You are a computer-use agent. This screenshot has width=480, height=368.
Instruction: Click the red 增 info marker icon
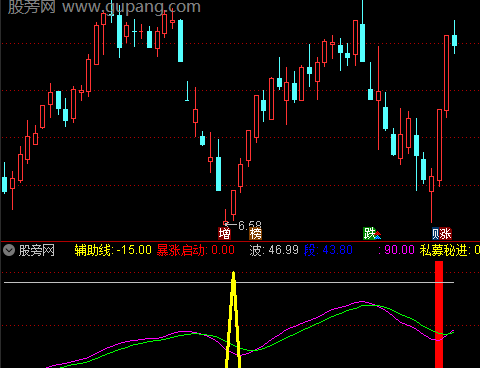[x=224, y=233]
